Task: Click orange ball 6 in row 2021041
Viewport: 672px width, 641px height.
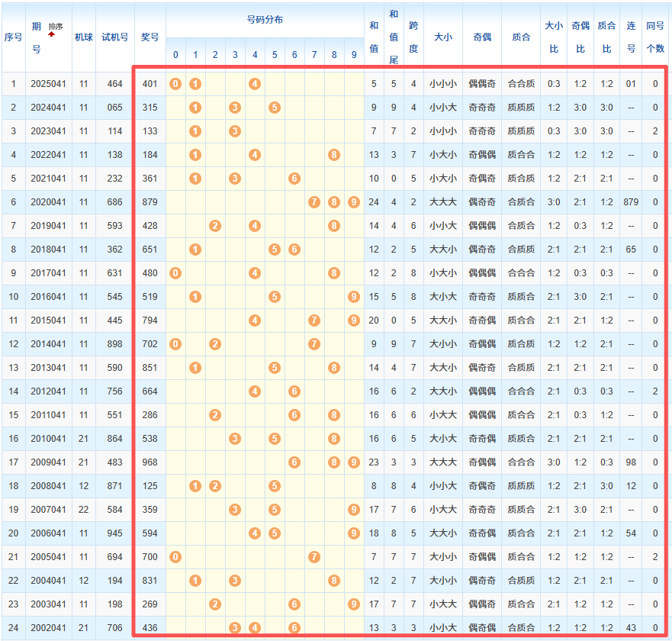Action: 294,179
